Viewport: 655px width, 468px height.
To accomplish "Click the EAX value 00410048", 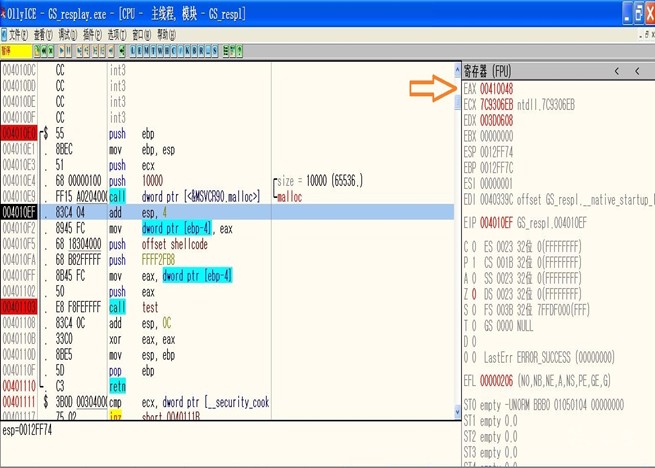I will [x=496, y=89].
